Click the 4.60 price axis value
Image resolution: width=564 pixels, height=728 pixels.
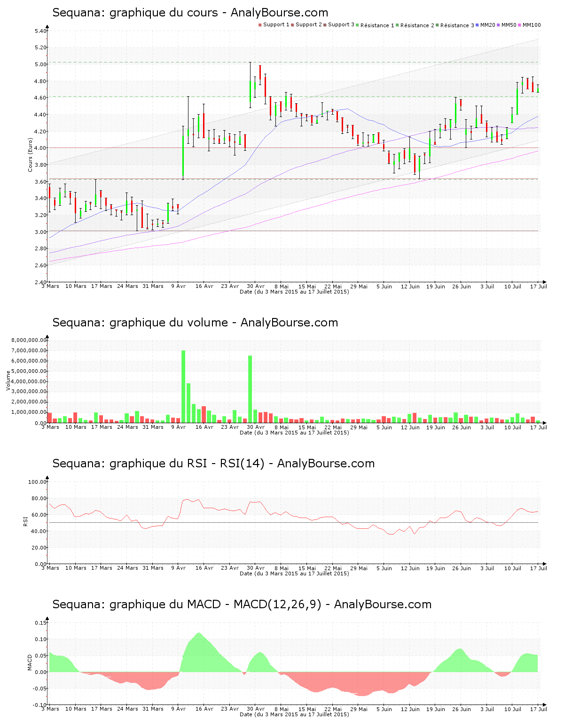point(40,98)
